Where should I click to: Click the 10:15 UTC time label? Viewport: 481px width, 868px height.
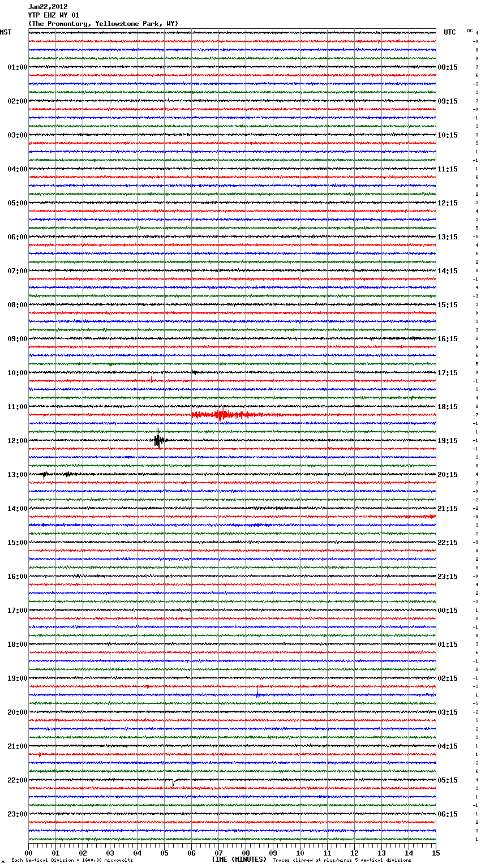click(448, 135)
